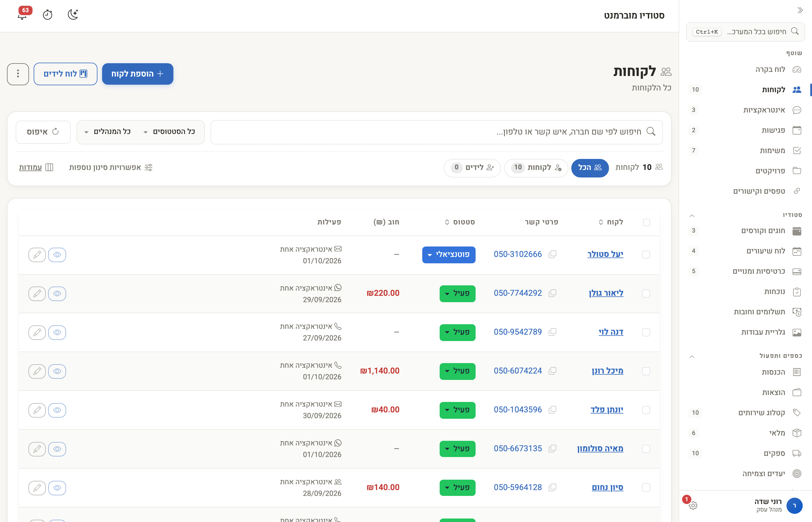Edit client סיון נחום with pencil icon
Screen dimensions: 812x522
37,488
